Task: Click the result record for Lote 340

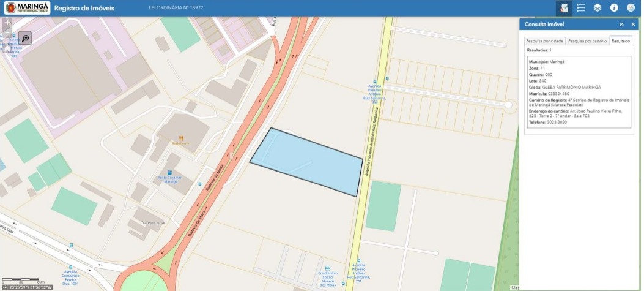Action: [577, 92]
